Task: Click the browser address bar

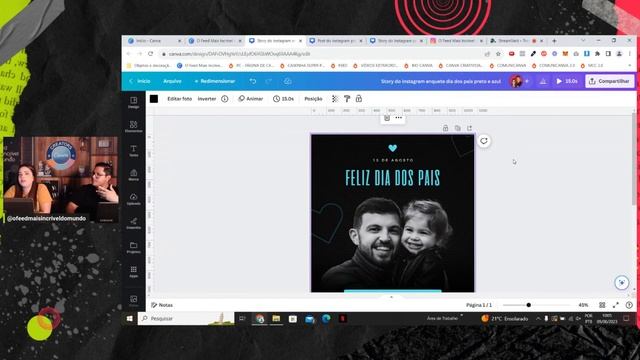Action: [x=322, y=54]
